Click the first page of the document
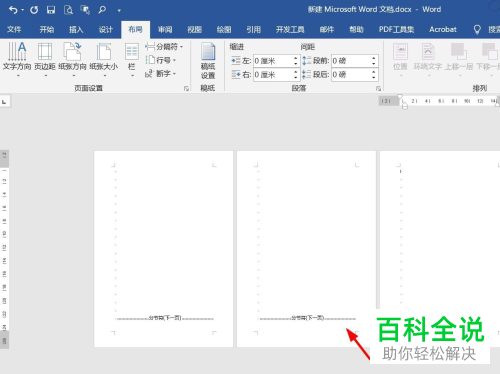The width and height of the screenshot is (500, 374). [164, 249]
